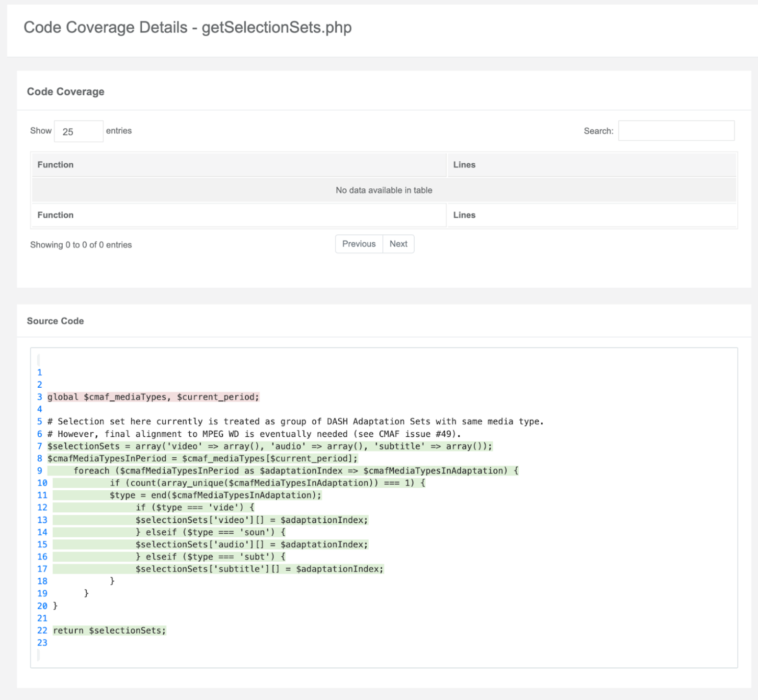Click the highlighted 'global $cmaf_mediaTypes' code line

point(153,397)
